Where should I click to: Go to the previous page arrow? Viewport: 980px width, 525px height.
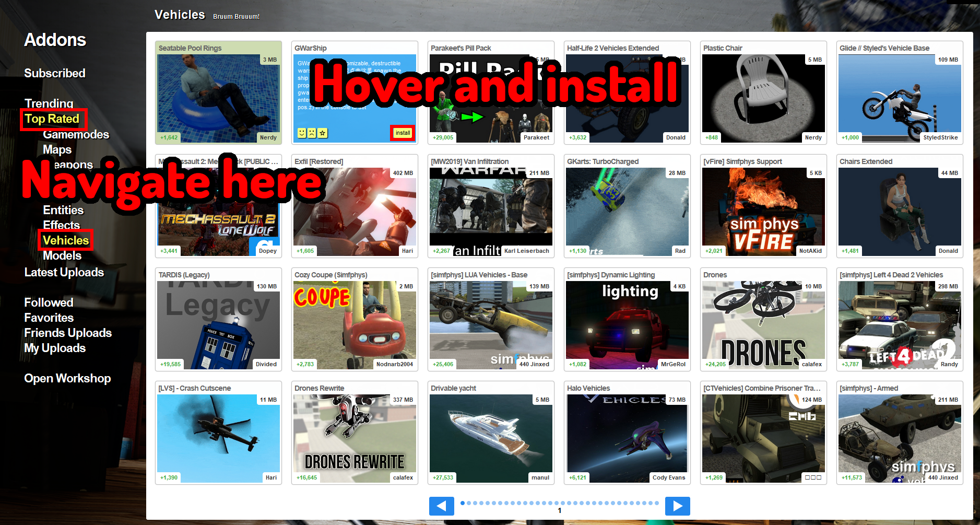click(x=442, y=506)
